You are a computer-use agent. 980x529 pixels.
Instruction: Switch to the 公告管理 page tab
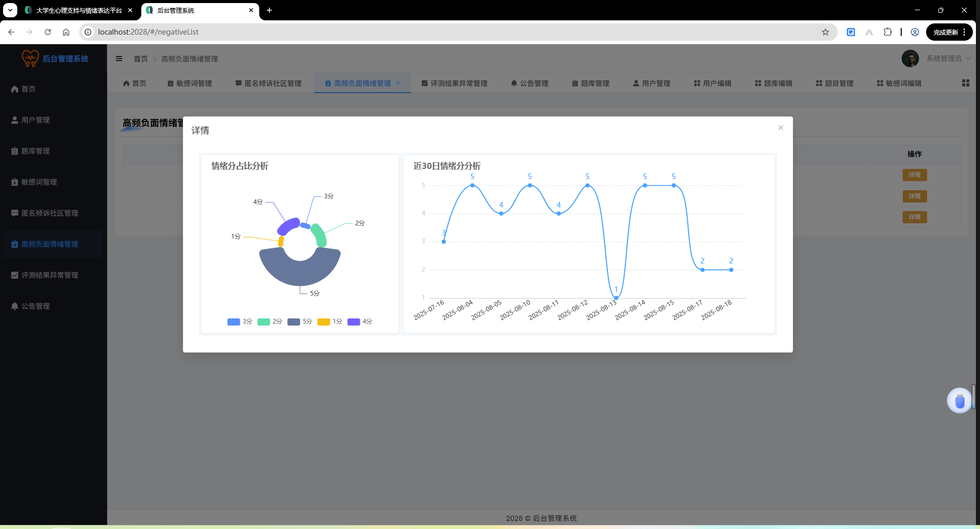[x=530, y=83]
